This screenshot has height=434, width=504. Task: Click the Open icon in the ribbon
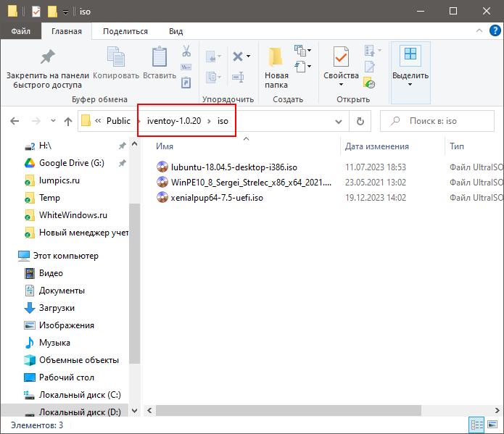tap(370, 51)
